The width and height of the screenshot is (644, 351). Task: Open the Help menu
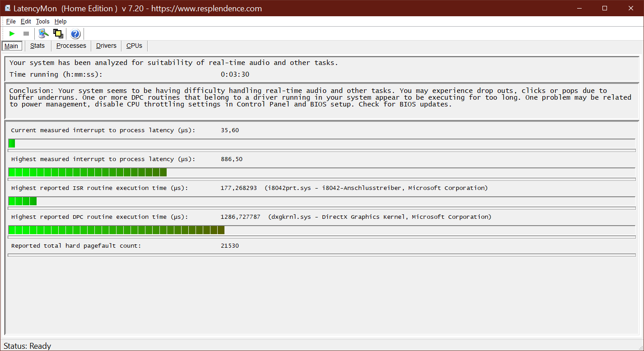(x=61, y=21)
